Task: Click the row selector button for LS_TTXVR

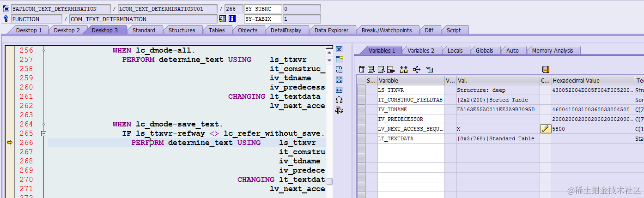Action: click(361, 90)
